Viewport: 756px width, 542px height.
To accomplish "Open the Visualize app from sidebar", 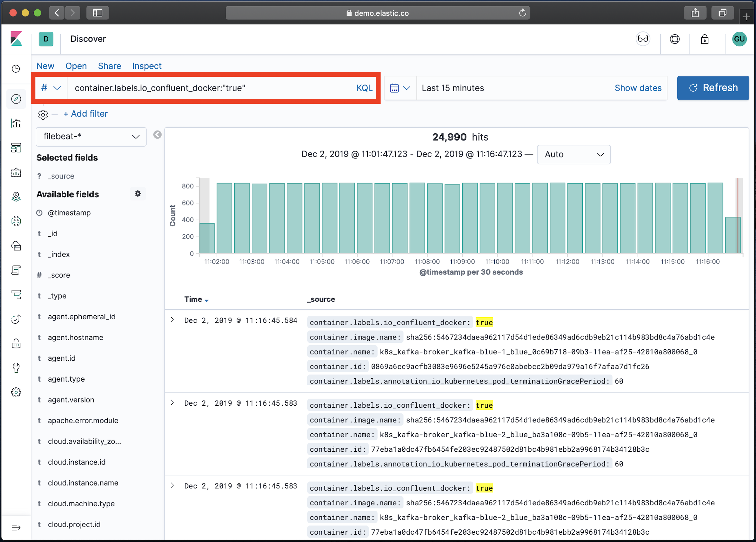I will pos(16,123).
